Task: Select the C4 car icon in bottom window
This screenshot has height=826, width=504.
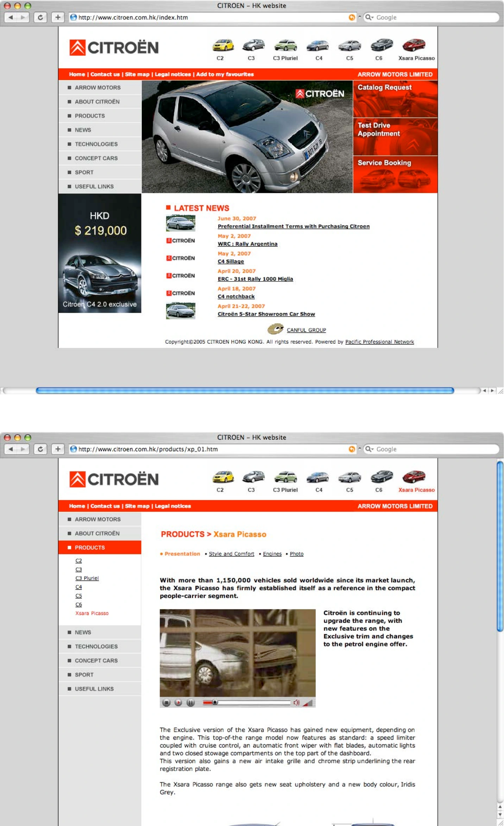Action: [x=317, y=477]
